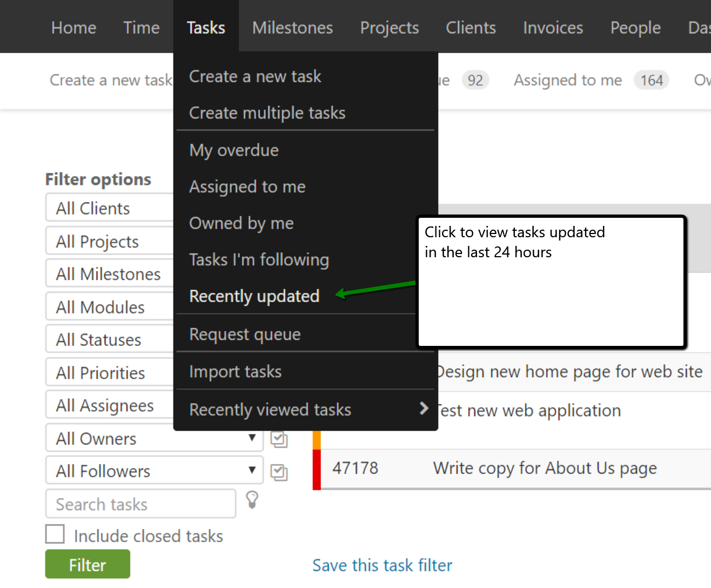Click the green Filter button
This screenshot has height=588, width=711.
87,564
